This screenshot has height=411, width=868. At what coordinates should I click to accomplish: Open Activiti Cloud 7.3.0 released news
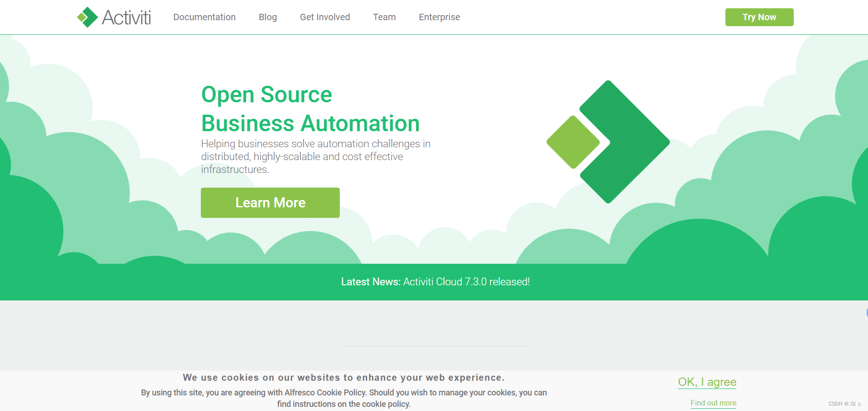tap(466, 282)
